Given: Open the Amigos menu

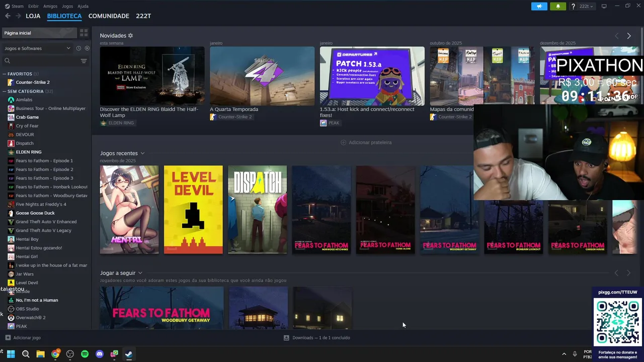Looking at the screenshot, I should point(50,6).
